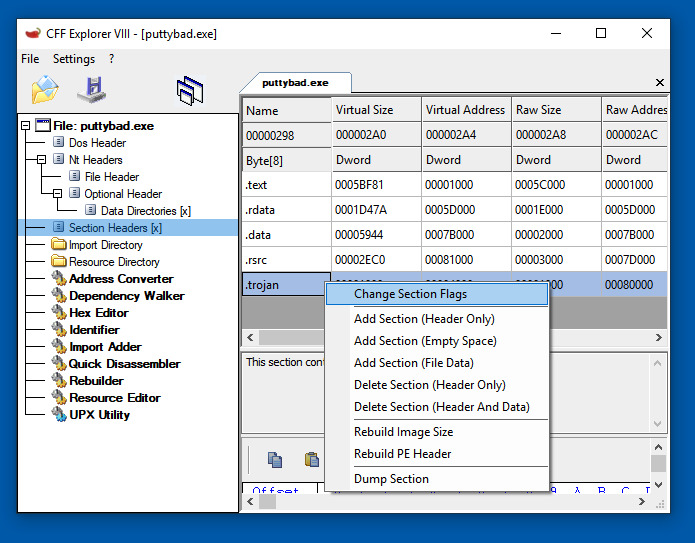Open the Import Directory folder
This screenshot has height=543, width=695.
105,245
